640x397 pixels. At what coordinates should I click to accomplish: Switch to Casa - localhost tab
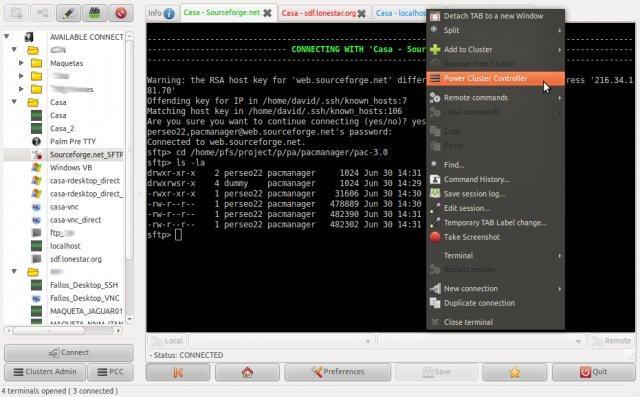coord(400,13)
